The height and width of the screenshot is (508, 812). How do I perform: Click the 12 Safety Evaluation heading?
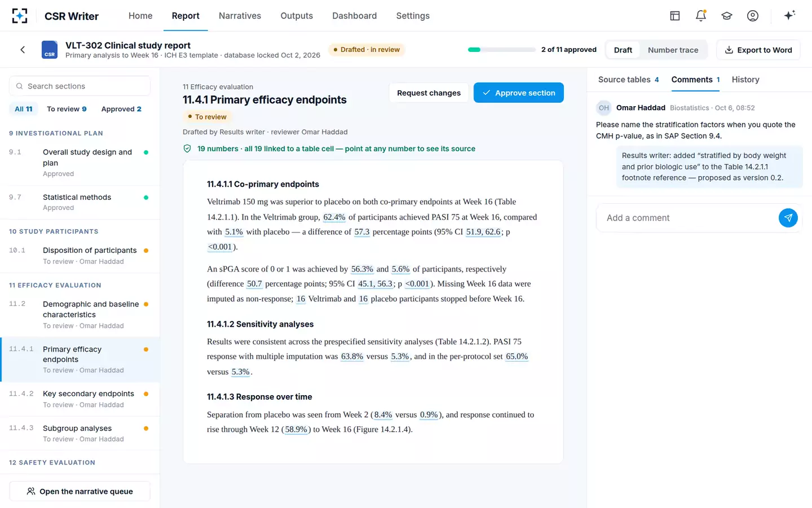tap(52, 462)
